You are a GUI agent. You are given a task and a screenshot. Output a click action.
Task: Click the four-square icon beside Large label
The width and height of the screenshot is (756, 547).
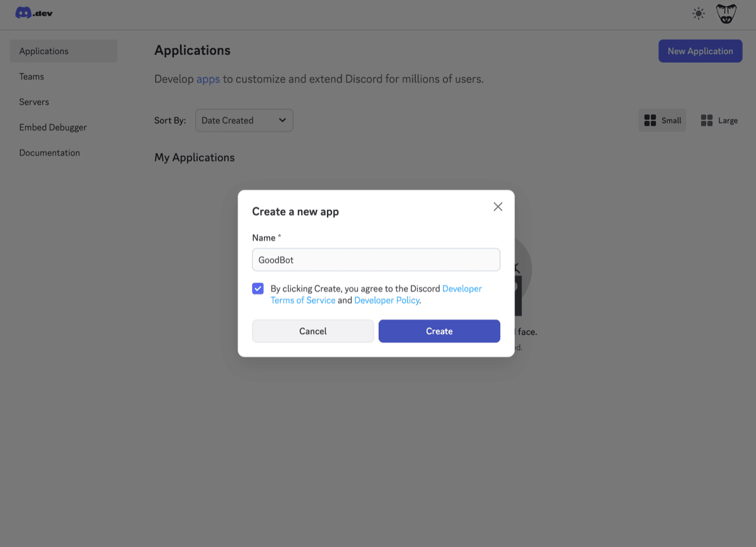[706, 120]
